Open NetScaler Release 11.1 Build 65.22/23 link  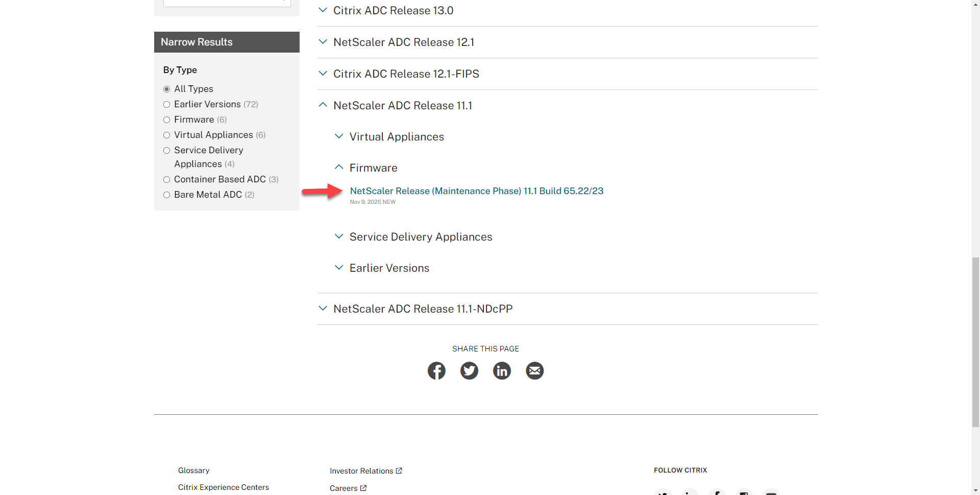click(x=477, y=191)
